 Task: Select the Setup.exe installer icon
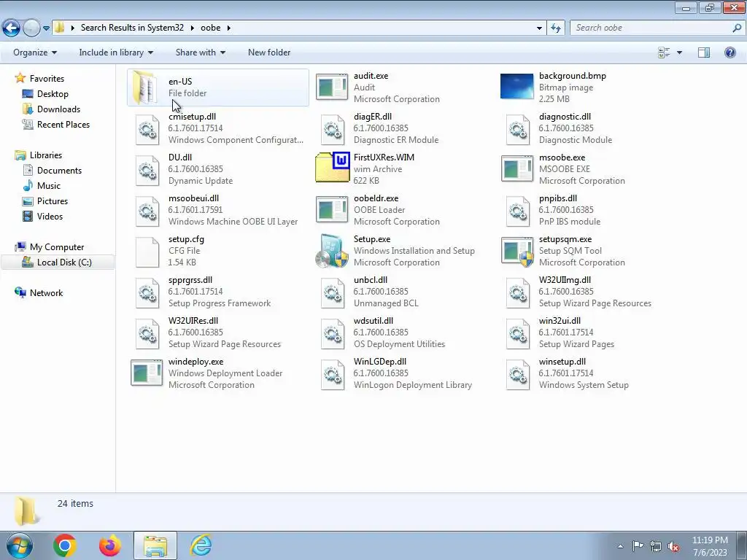332,251
